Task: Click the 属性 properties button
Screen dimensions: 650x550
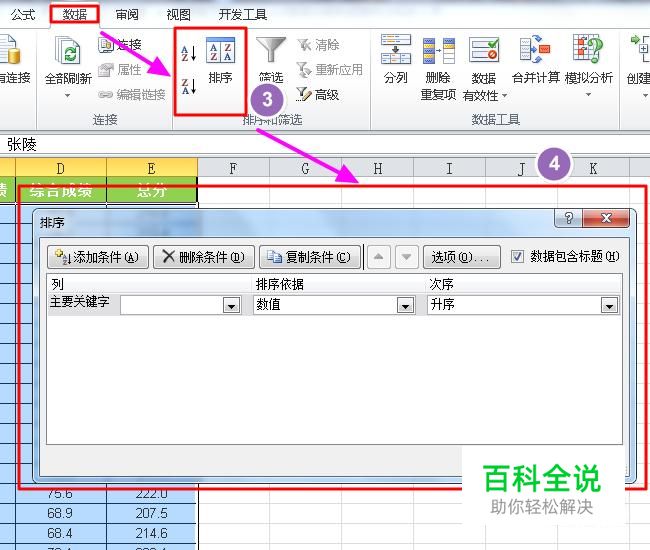Action: coord(120,70)
